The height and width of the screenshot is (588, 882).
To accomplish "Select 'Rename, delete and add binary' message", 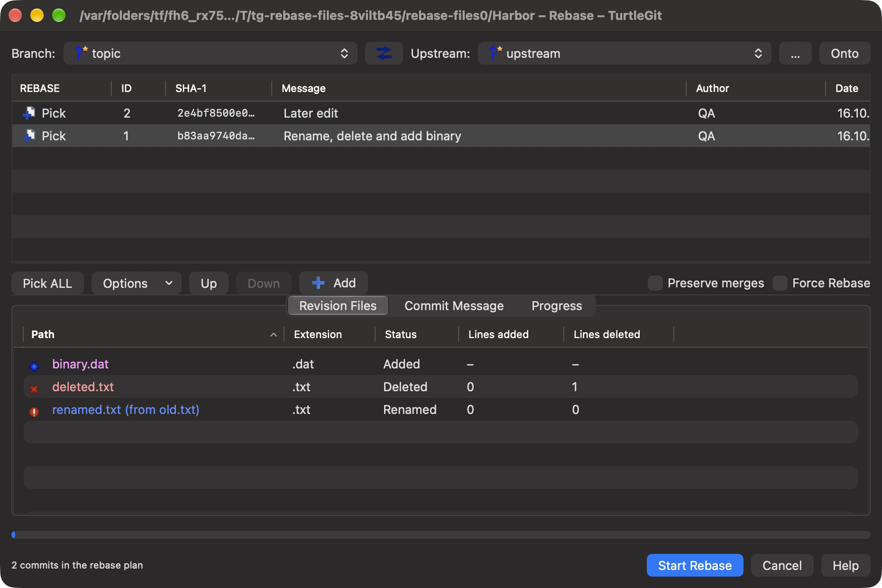I will click(x=372, y=136).
